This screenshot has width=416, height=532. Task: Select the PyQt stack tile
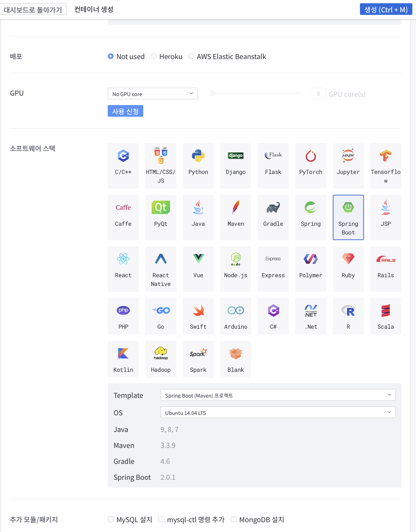(x=161, y=217)
